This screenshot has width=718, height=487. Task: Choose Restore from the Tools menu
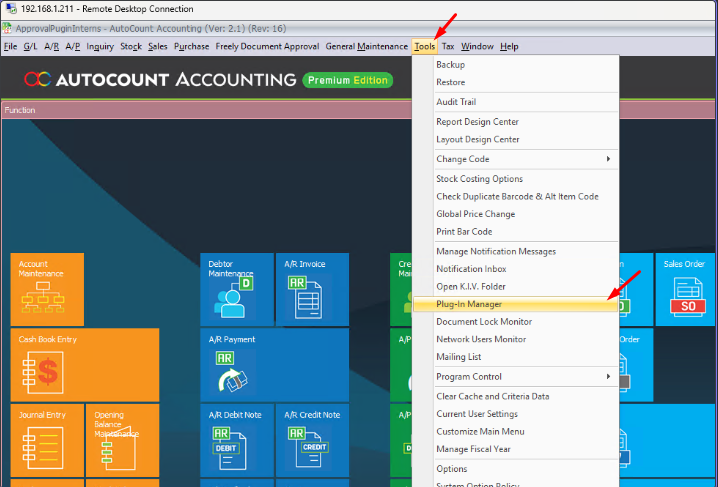(516, 82)
